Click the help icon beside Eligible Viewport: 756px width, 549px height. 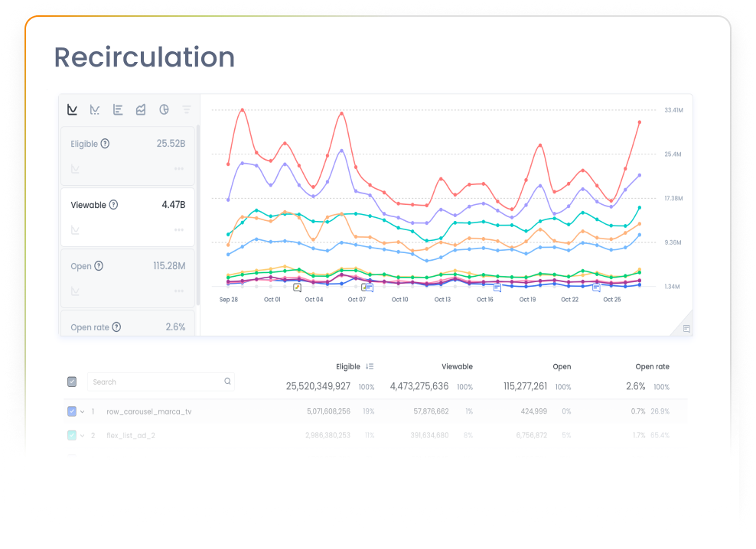105,144
